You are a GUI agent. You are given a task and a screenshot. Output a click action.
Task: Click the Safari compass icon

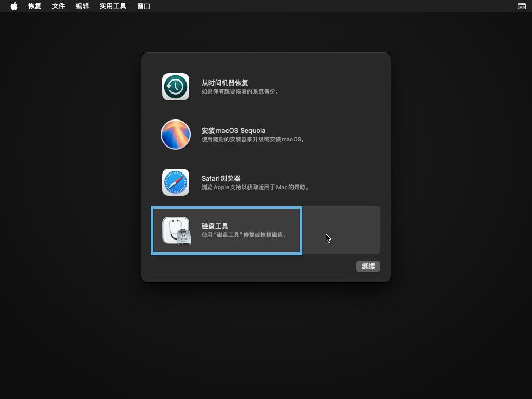(176, 182)
